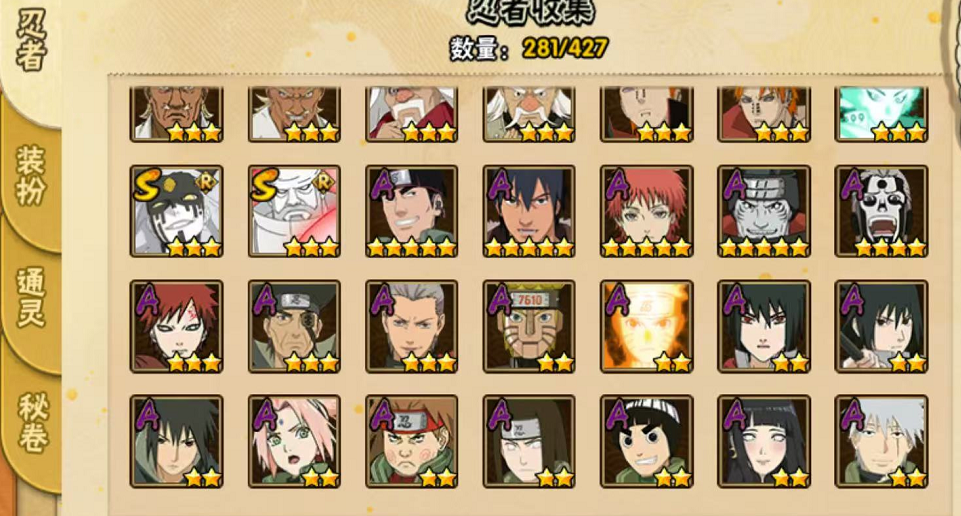Select the 忍者 side tab
This screenshot has width=961, height=516.
click(31, 40)
